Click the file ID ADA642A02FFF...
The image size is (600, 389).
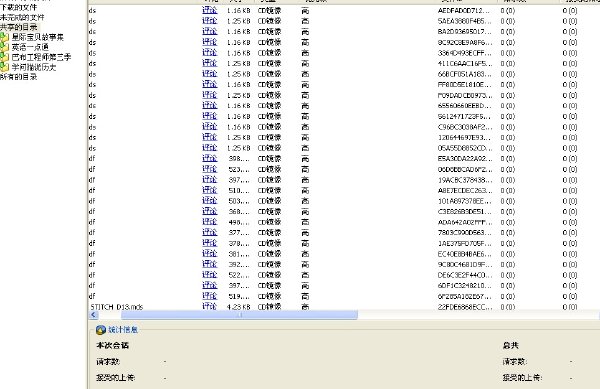click(465, 222)
